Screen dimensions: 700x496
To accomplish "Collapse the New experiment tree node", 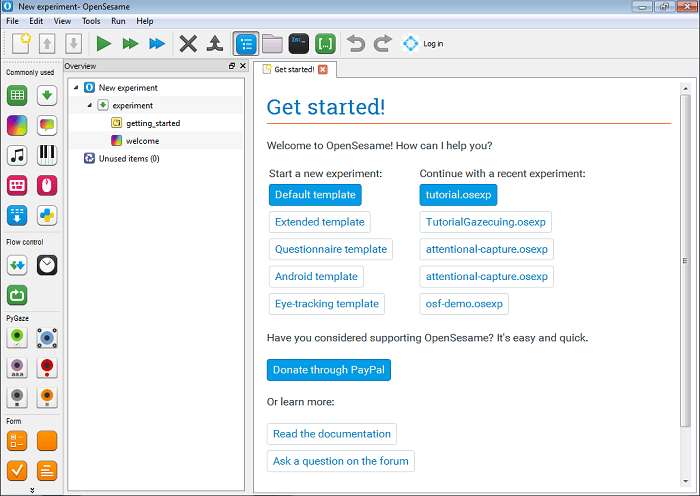I will (x=76, y=88).
